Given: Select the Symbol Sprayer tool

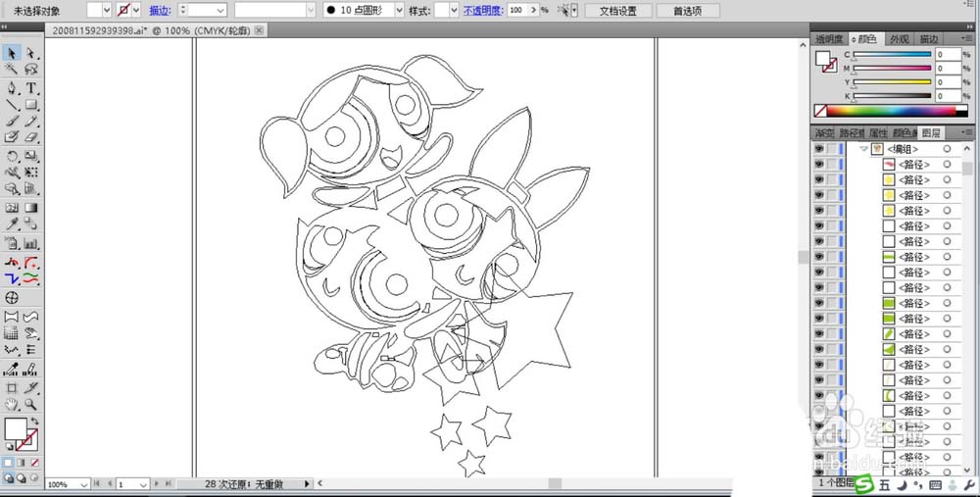Looking at the screenshot, I should [11, 243].
